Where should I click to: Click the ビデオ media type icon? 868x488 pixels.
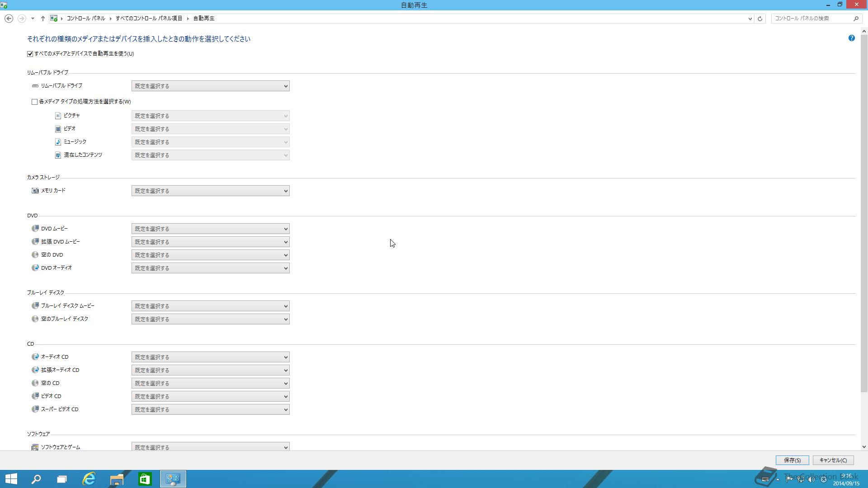[58, 129]
